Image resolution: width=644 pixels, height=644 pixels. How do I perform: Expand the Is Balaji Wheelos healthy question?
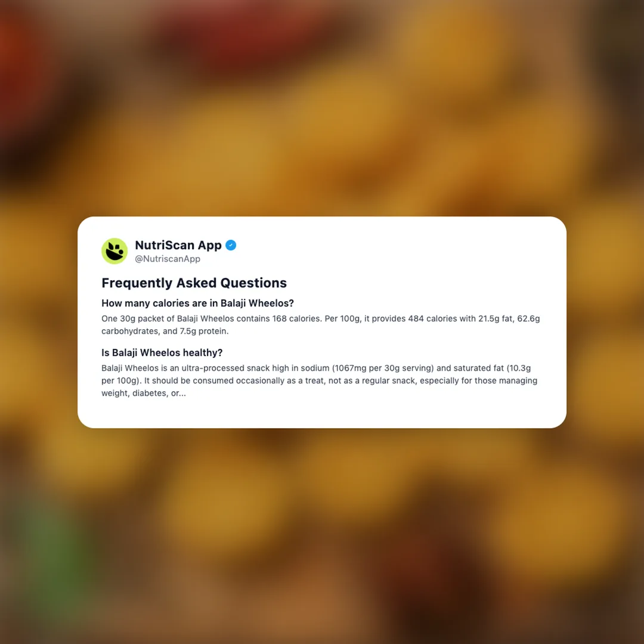point(162,353)
